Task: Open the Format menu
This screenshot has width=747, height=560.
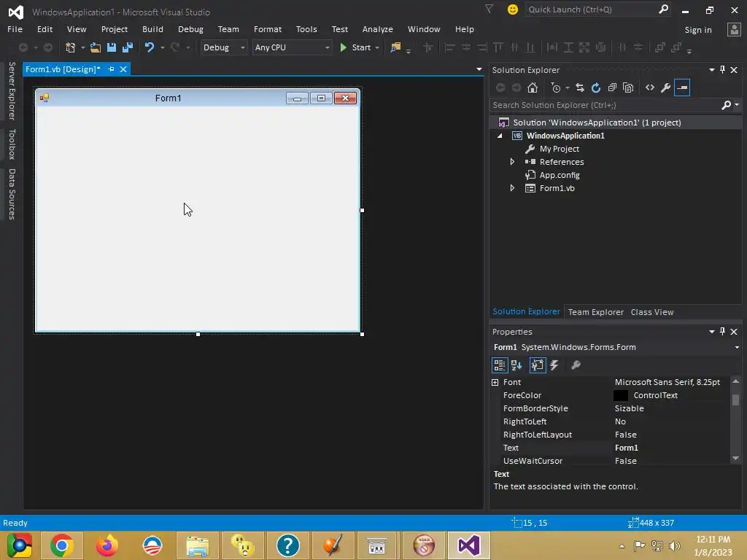Action: pos(267,29)
